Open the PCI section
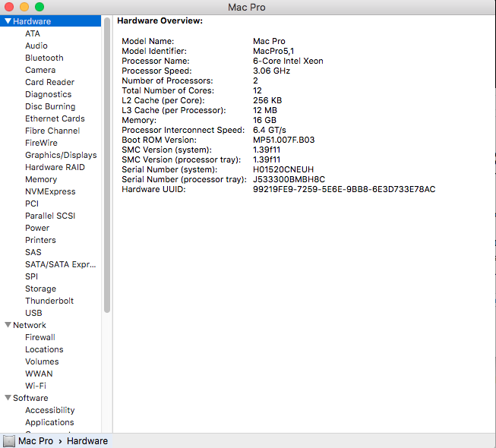The height and width of the screenshot is (448, 496). 32,203
